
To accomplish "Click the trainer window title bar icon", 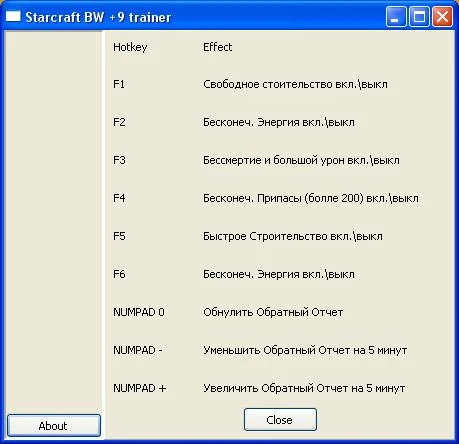I will (13, 16).
